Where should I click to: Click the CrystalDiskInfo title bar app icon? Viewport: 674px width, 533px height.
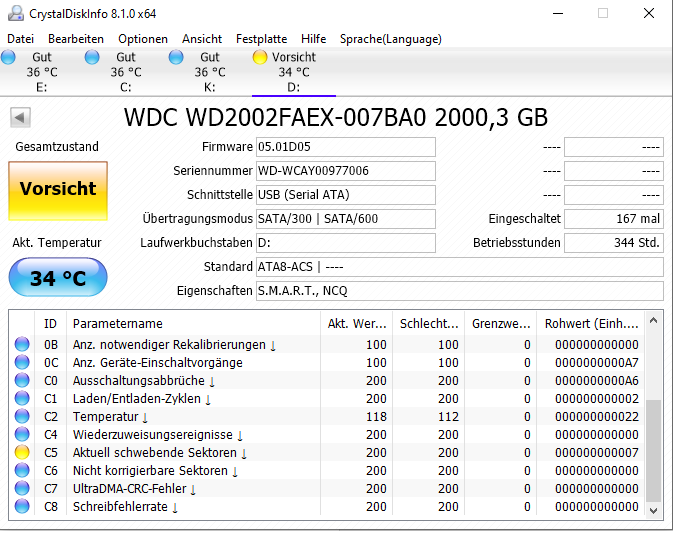point(16,13)
